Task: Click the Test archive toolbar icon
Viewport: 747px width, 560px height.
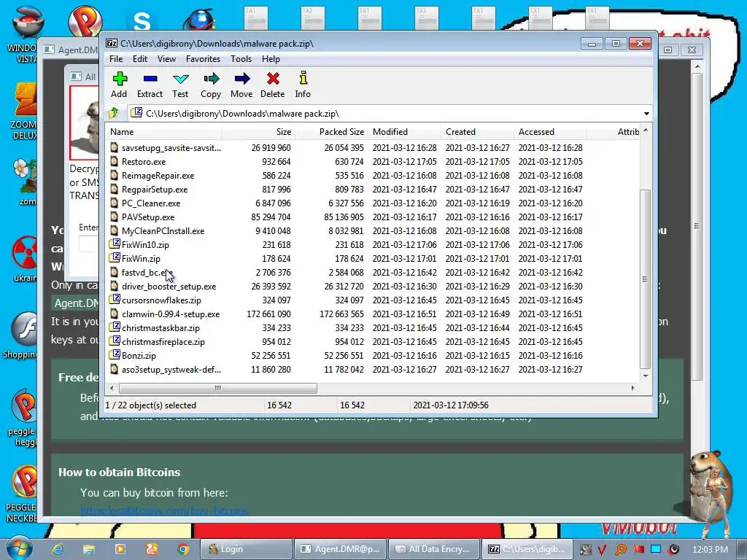Action: [181, 79]
